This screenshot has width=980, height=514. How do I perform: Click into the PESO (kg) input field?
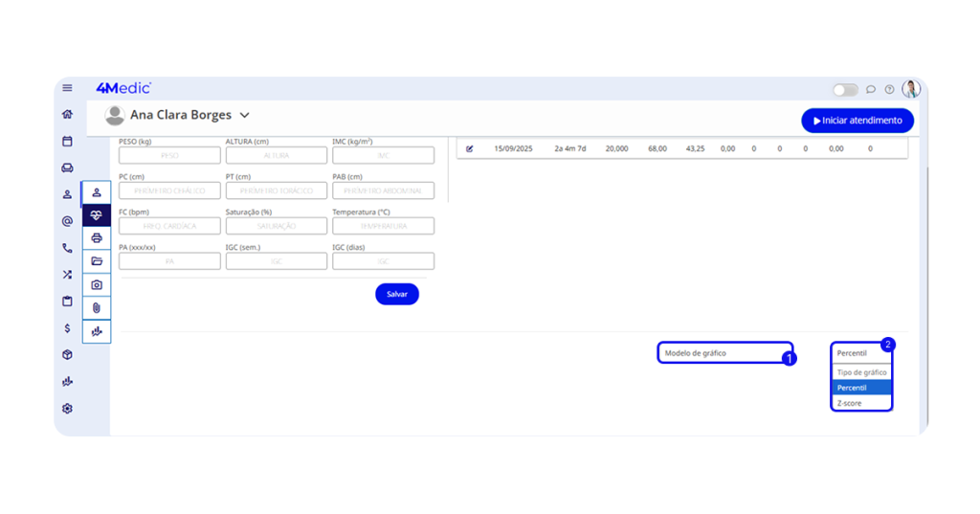pos(169,155)
